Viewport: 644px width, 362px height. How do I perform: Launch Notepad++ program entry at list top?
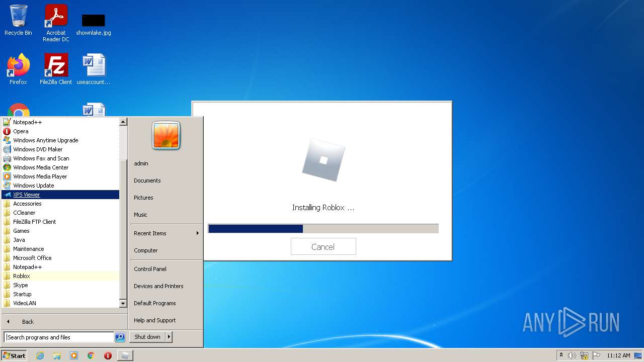click(x=60, y=122)
